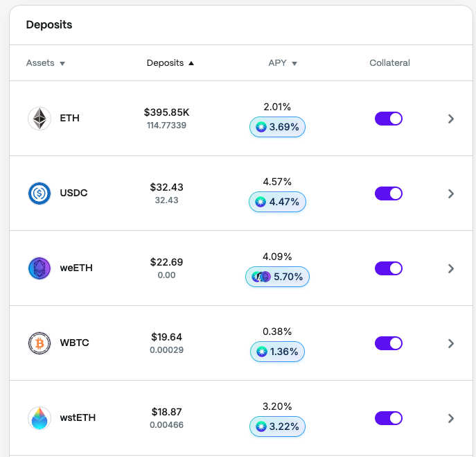Toggle the WBTC collateral switch
The height and width of the screenshot is (457, 476).
tap(389, 343)
